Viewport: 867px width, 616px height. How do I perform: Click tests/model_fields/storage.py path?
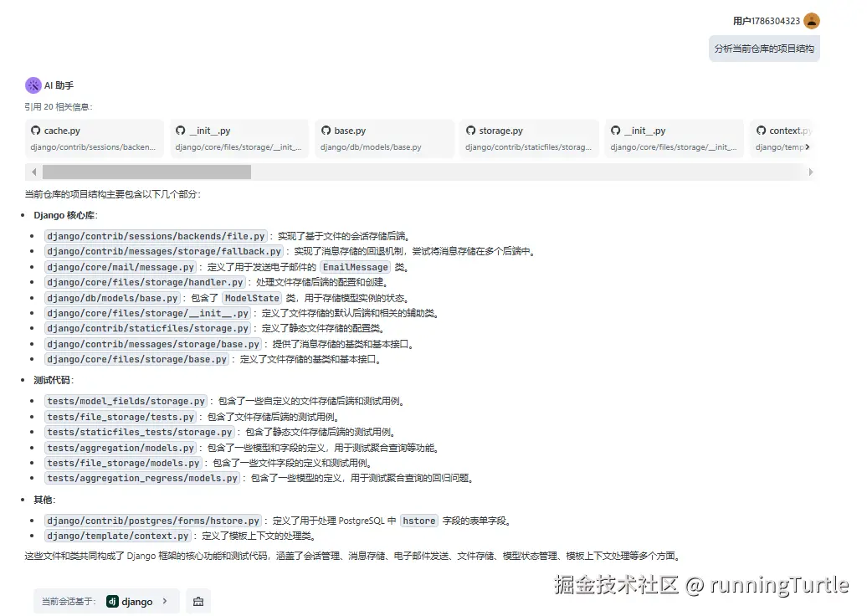pyautogui.click(x=126, y=401)
